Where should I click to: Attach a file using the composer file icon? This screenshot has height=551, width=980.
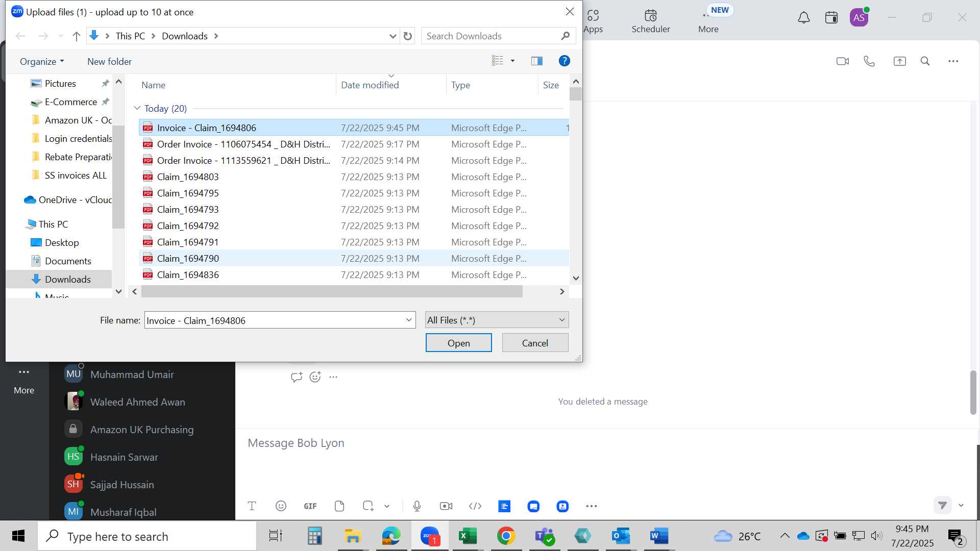(x=339, y=506)
